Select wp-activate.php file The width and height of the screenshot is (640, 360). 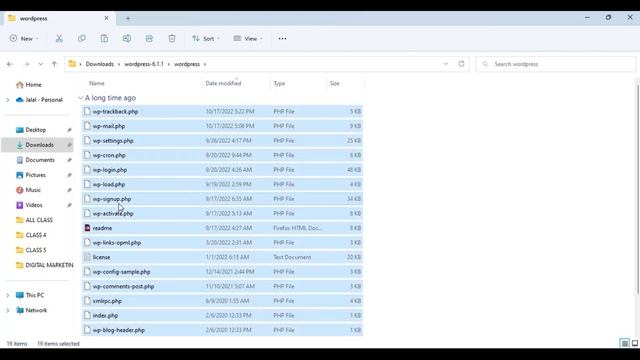(x=222, y=213)
